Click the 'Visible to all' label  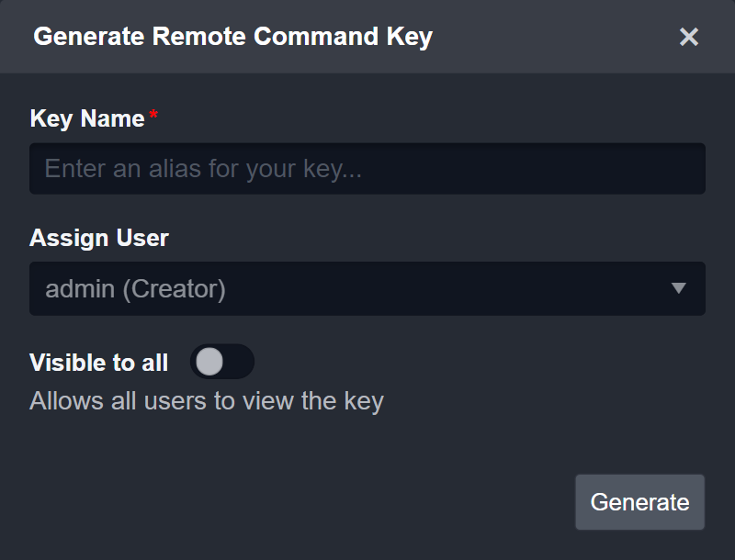coord(98,363)
